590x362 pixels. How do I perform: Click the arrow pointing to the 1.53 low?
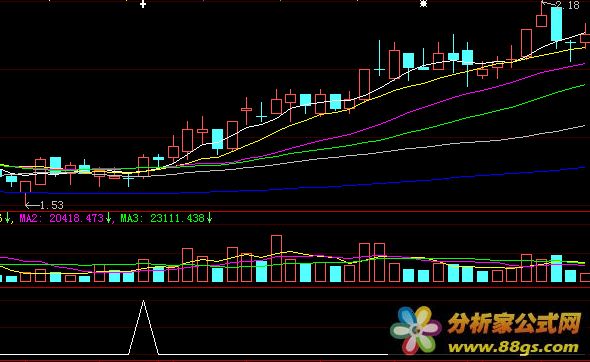click(x=32, y=205)
